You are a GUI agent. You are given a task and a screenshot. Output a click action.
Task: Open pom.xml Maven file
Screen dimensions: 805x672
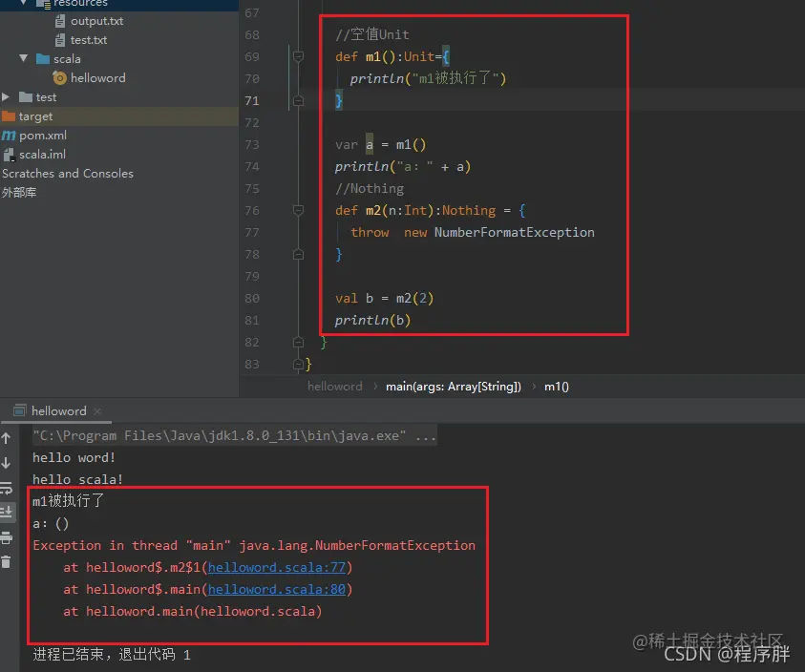tap(43, 136)
